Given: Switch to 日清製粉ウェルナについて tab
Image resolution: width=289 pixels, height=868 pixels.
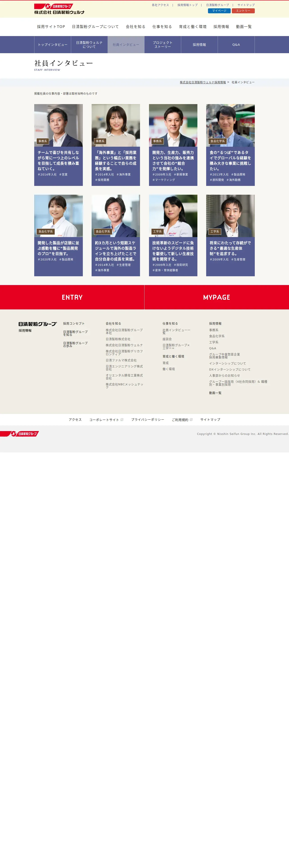Looking at the screenshot, I should pyautogui.click(x=89, y=44).
